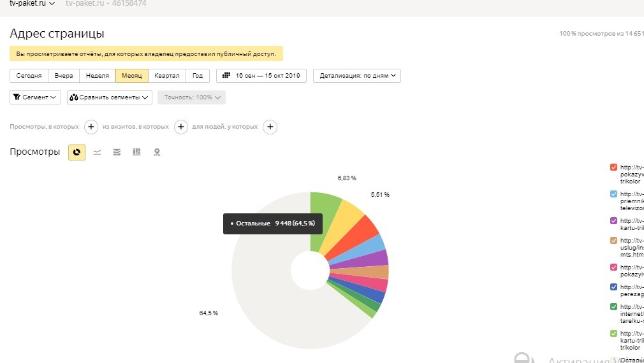Open the date range picker '16 сен — 15 окт 2019'
Image resolution: width=644 pixels, height=363 pixels.
[x=261, y=76]
